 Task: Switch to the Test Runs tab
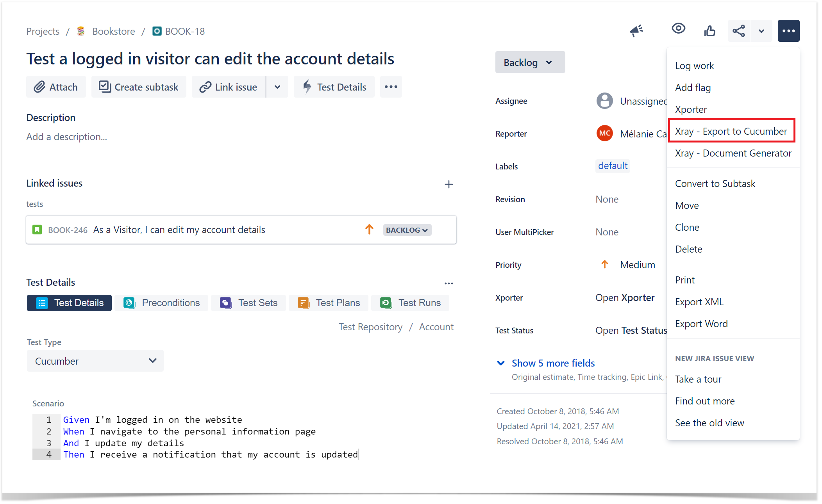click(x=410, y=303)
